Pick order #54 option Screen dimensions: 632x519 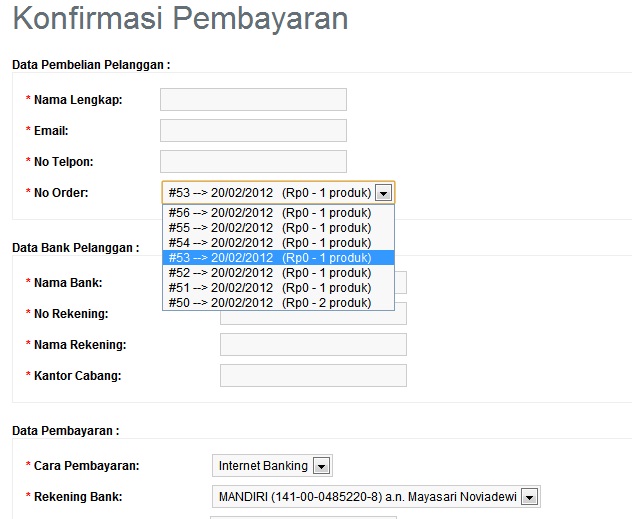pyautogui.click(x=278, y=243)
